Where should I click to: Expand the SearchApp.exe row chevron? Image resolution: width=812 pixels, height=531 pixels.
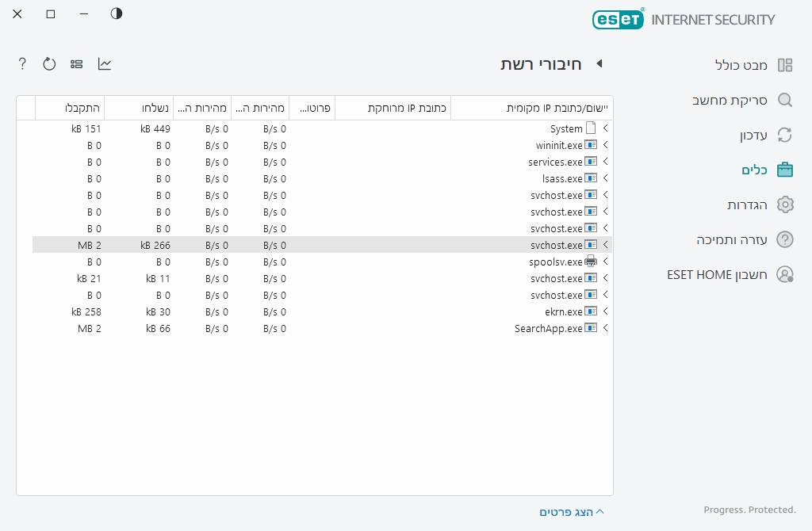(x=605, y=327)
